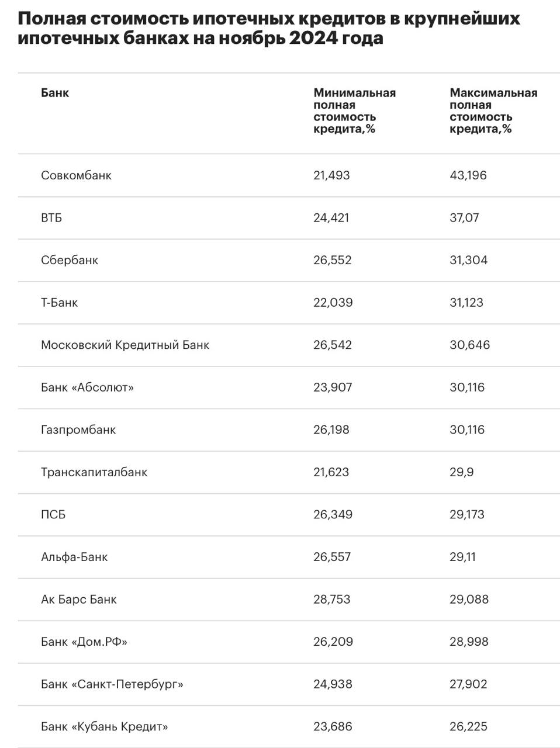The width and height of the screenshot is (560, 748).
Task: Select Московский Кредитный Банк in the table
Action: (125, 345)
